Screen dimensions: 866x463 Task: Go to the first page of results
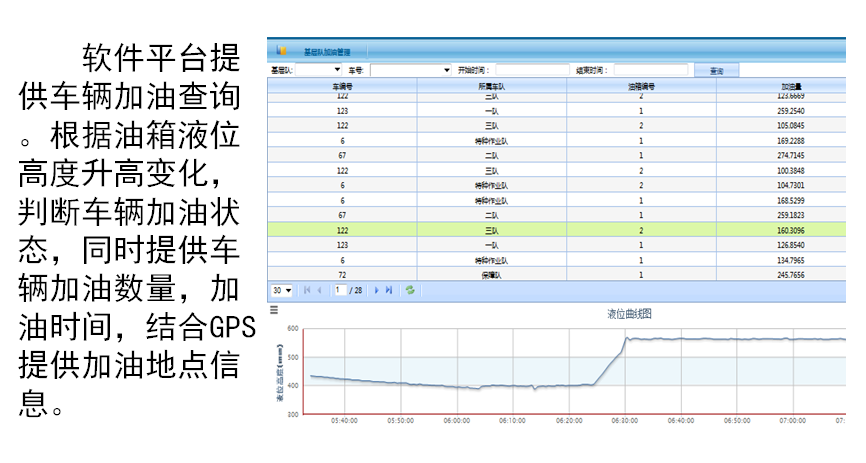click(307, 290)
